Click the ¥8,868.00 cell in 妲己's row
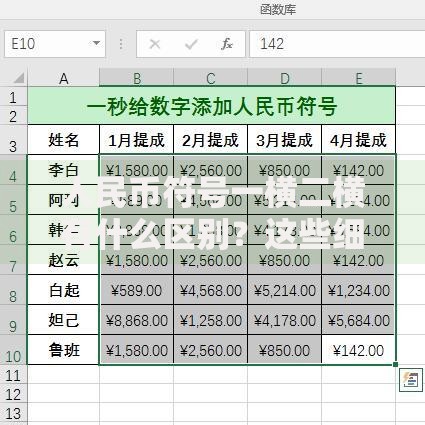The height and width of the screenshot is (425, 425). coord(137,320)
